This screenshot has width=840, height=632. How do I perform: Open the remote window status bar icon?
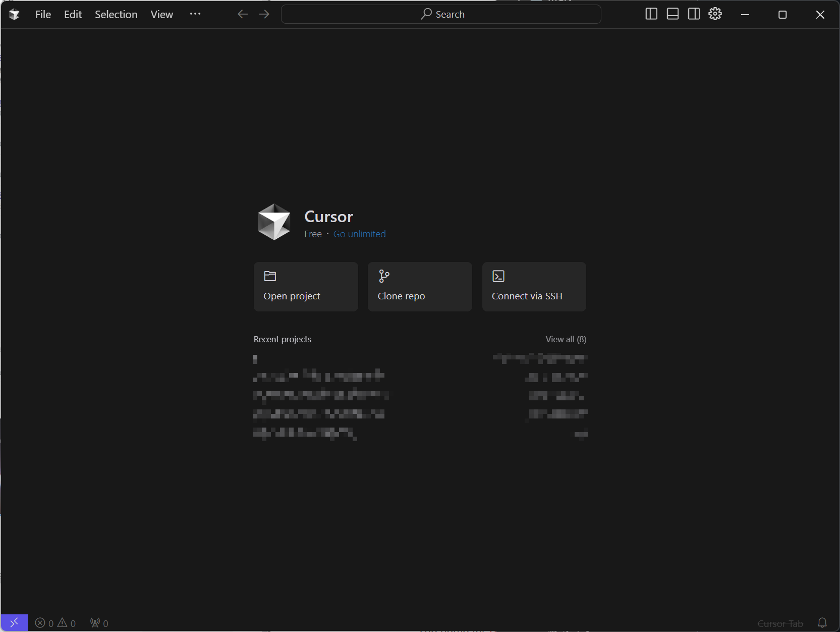click(x=14, y=623)
